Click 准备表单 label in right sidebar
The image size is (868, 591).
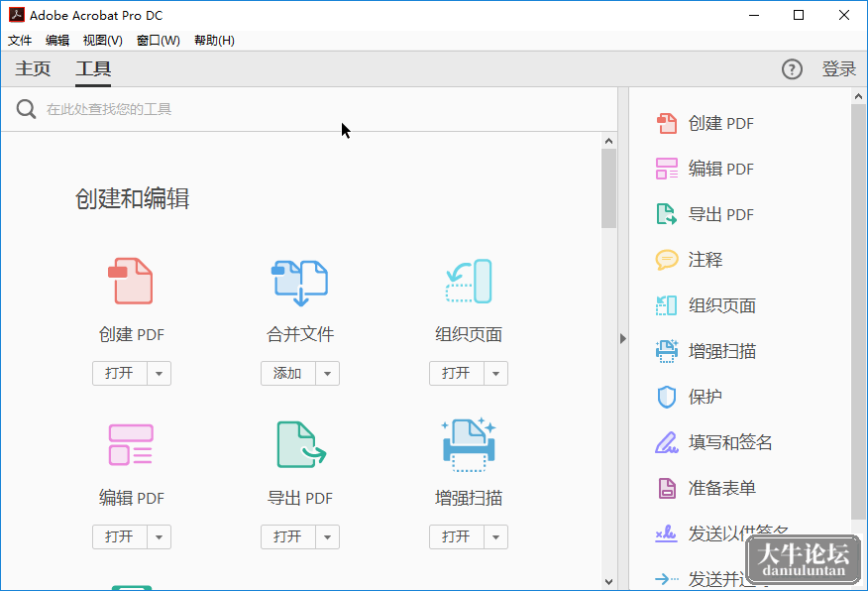722,488
